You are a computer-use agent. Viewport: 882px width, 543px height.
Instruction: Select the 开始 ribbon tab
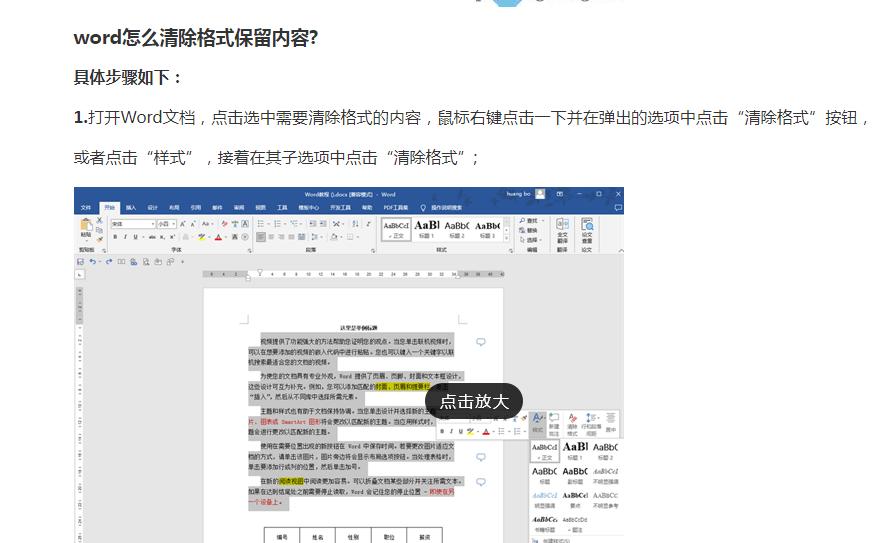(x=109, y=208)
